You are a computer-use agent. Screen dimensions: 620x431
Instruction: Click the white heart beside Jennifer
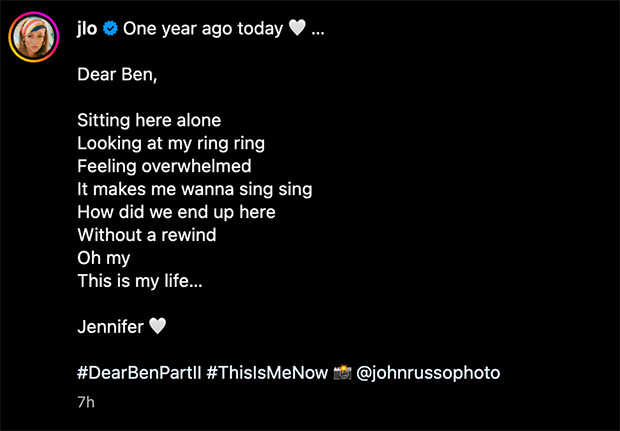tap(157, 327)
